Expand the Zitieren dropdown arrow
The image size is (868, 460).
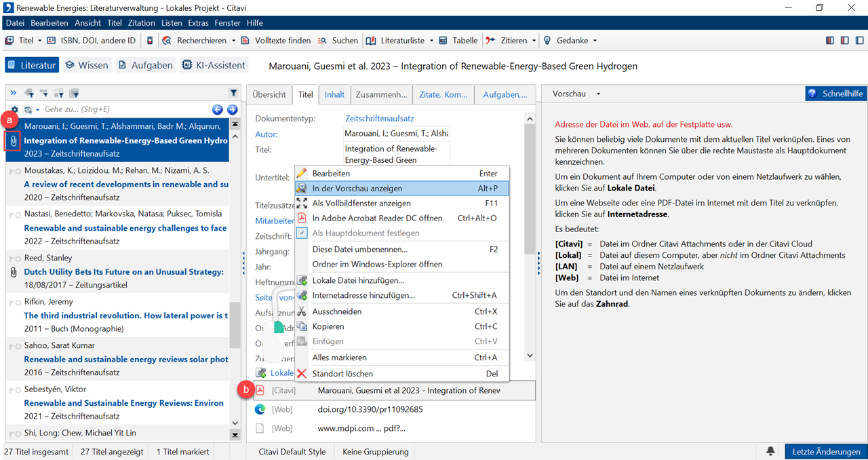(534, 41)
